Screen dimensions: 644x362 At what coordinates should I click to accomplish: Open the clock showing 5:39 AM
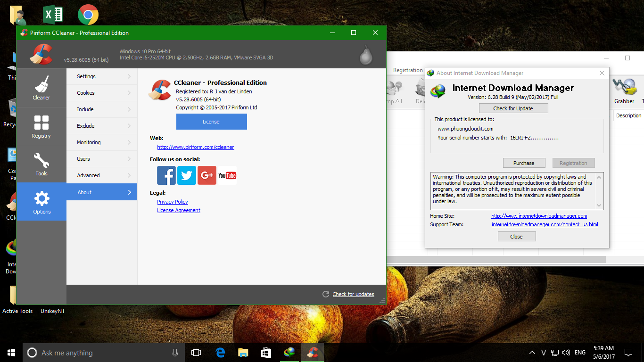pos(603,353)
